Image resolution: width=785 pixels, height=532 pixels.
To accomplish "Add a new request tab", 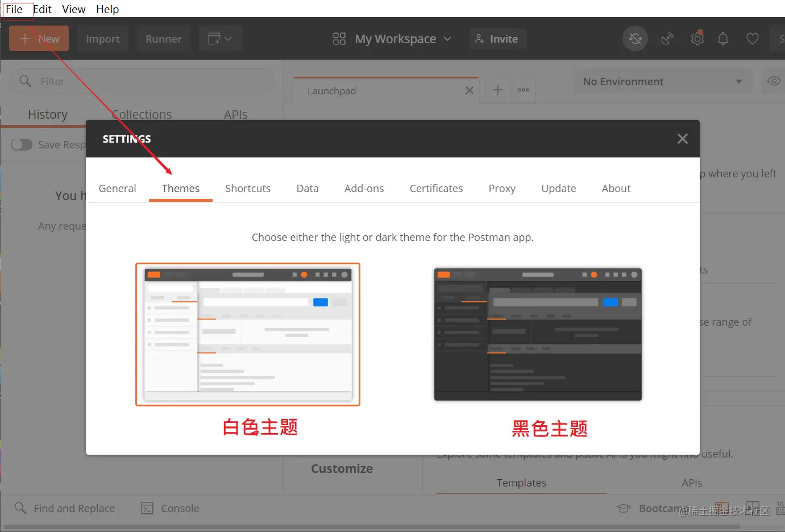I will [x=498, y=90].
